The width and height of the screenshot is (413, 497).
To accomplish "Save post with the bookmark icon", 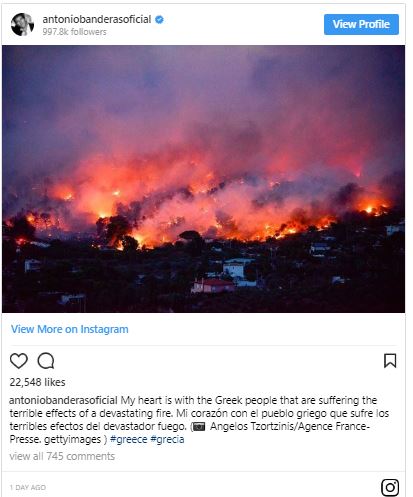I will [x=390, y=361].
